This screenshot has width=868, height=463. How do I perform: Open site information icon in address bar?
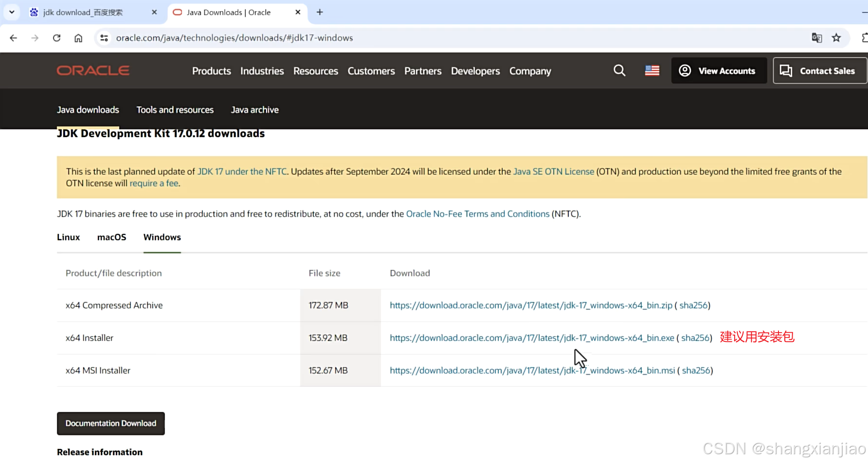point(104,38)
